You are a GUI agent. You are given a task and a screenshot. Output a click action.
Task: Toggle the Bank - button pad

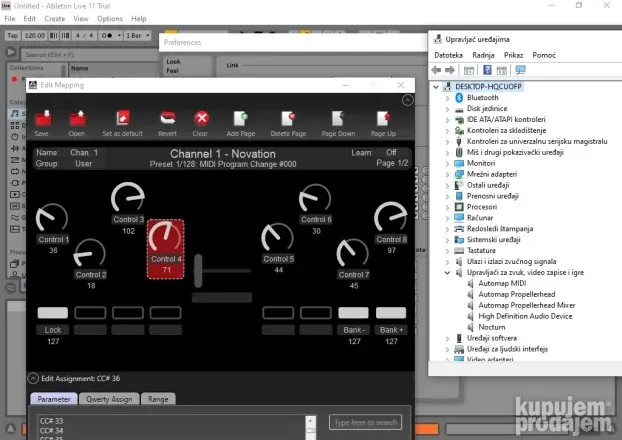tap(353, 313)
